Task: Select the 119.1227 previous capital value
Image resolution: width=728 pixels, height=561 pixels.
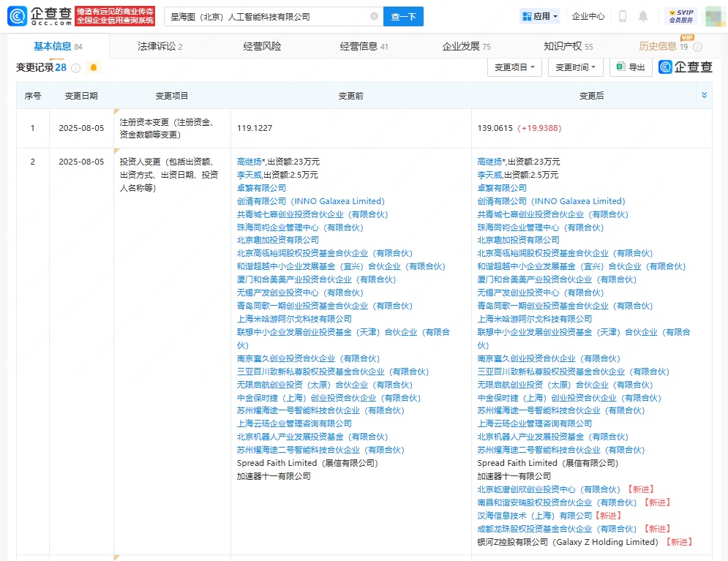Action: [x=255, y=128]
